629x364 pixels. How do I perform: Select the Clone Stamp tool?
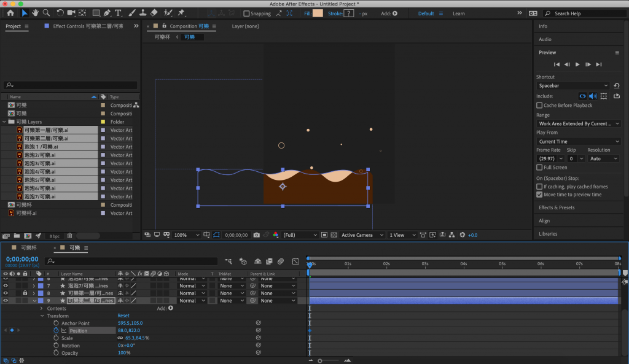coord(143,13)
